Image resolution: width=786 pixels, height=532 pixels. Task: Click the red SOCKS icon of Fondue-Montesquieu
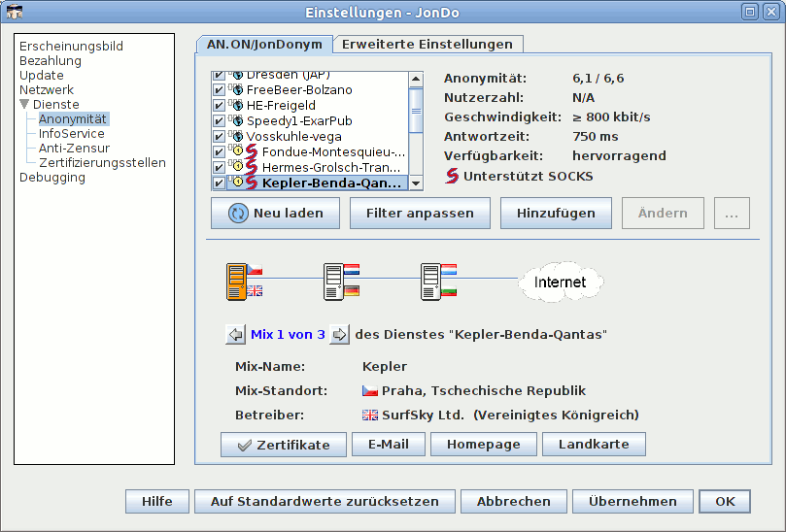[x=252, y=151]
